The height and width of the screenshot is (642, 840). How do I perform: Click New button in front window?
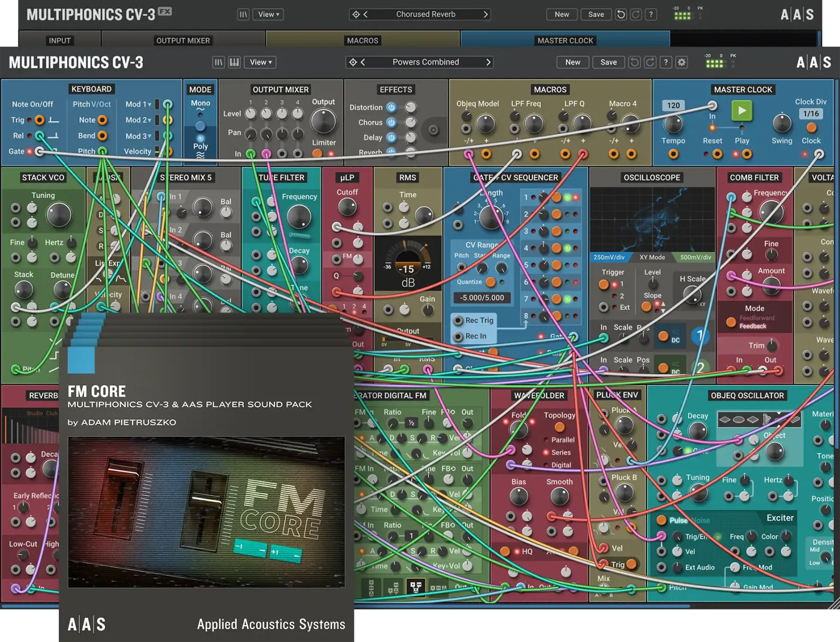[573, 62]
